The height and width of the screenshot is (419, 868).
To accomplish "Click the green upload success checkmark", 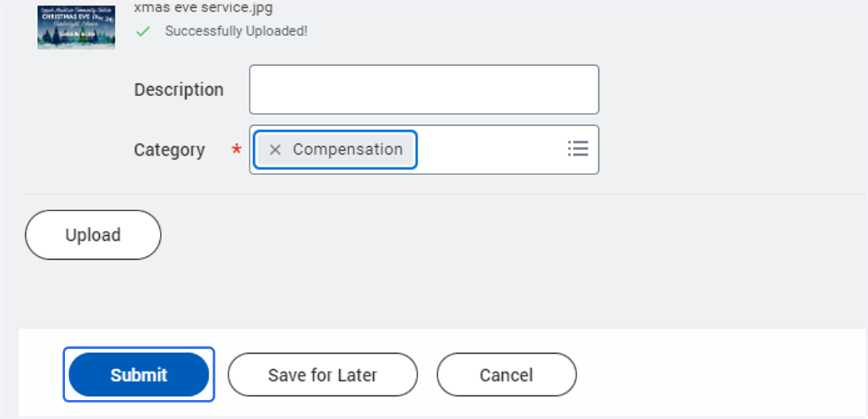I will point(143,32).
